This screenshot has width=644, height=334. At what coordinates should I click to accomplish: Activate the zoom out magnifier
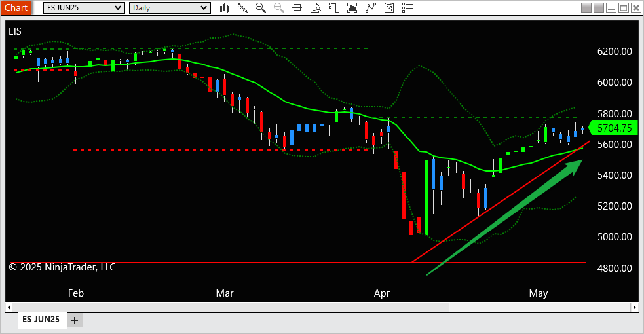[279, 8]
